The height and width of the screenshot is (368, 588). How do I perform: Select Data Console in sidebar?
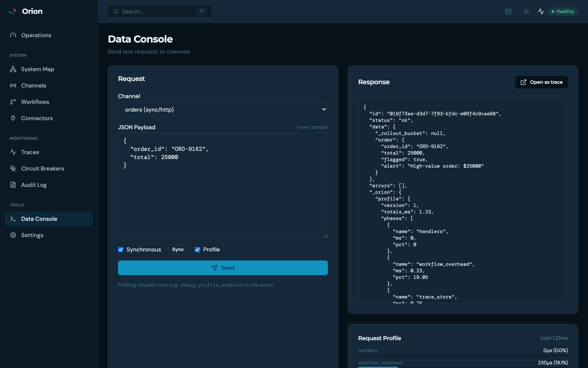(x=49, y=219)
